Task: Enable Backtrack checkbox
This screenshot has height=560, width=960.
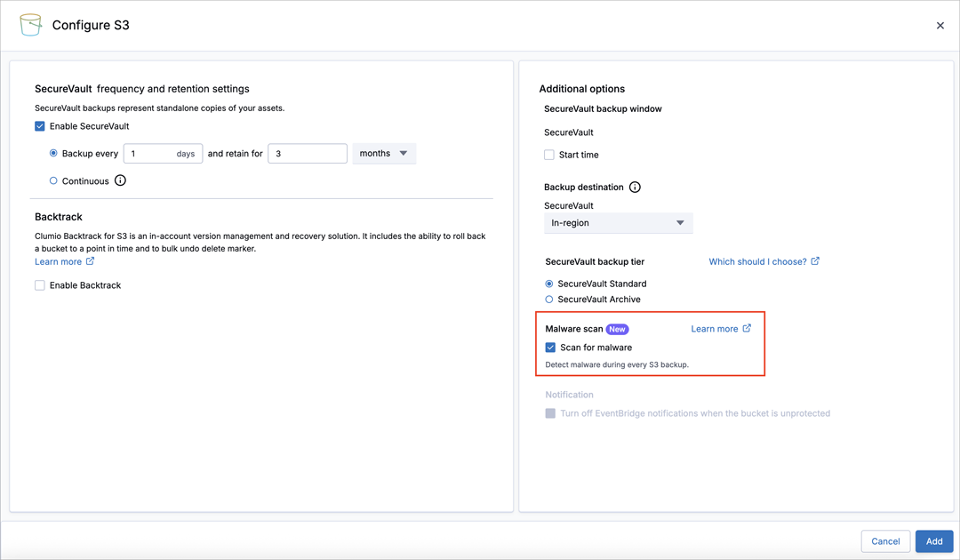Action: 40,285
